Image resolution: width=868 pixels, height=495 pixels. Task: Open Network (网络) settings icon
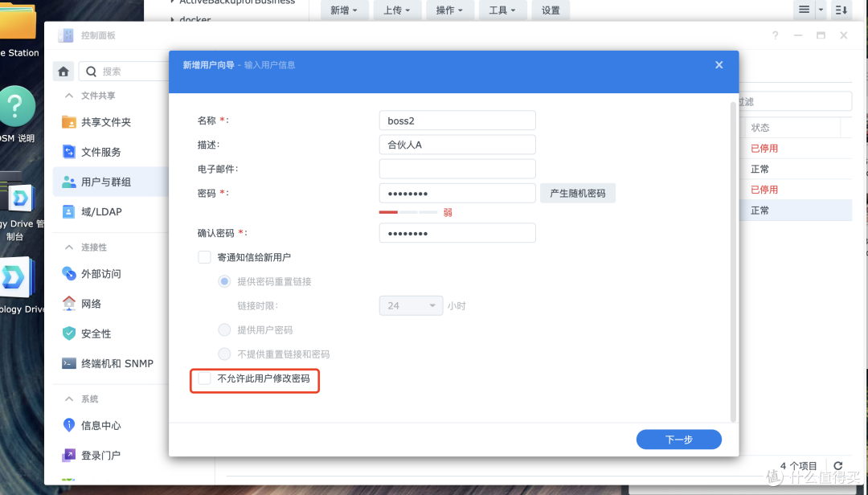coord(68,304)
